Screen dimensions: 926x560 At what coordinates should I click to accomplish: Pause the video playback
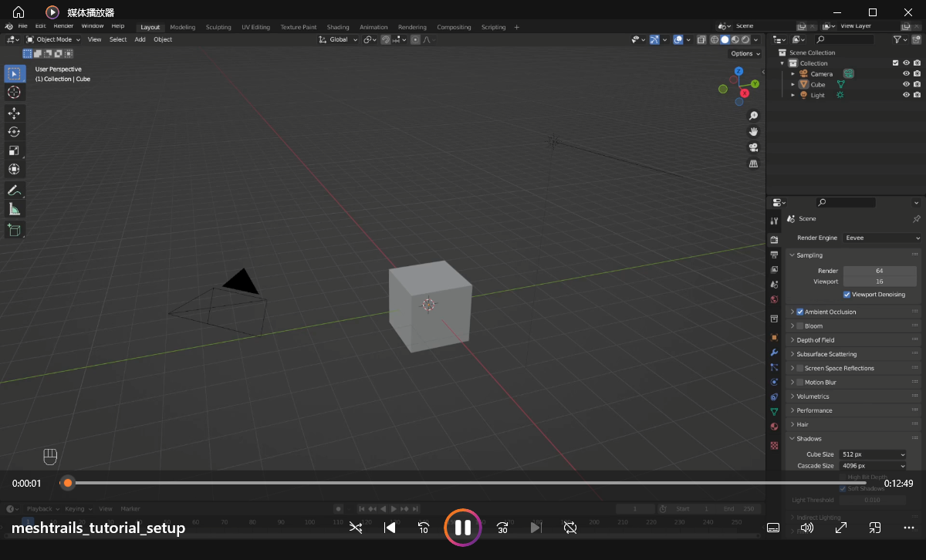click(462, 528)
